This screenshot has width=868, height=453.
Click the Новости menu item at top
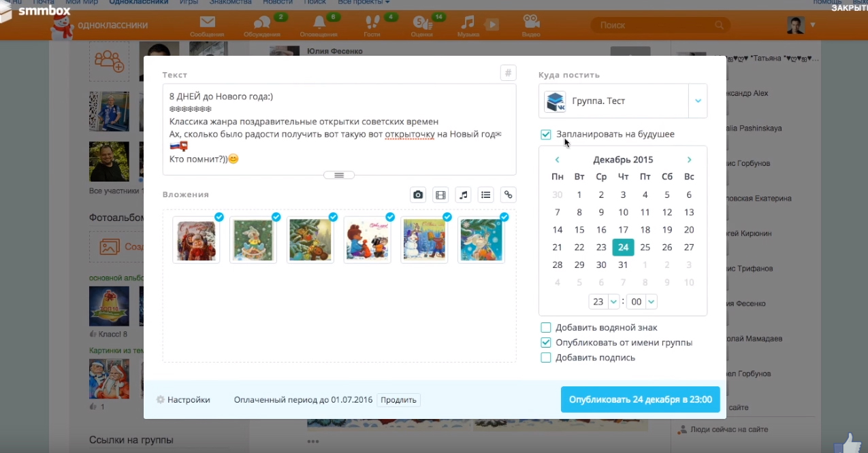pyautogui.click(x=278, y=3)
